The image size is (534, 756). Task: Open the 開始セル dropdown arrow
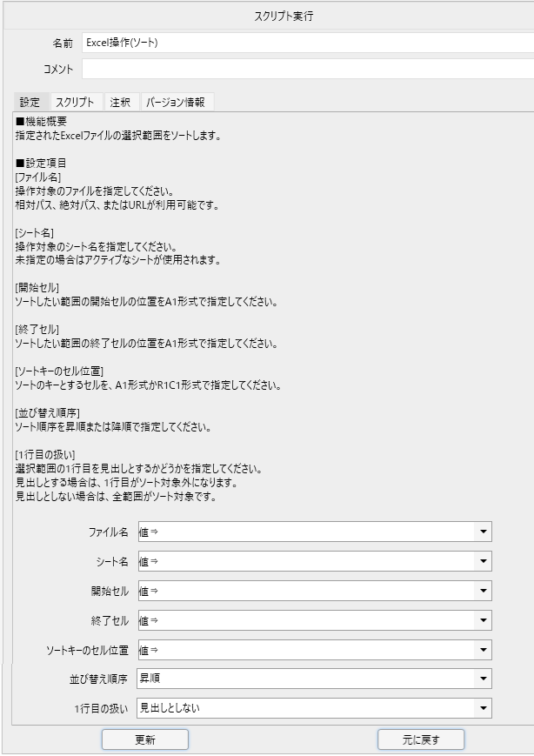[x=483, y=592]
